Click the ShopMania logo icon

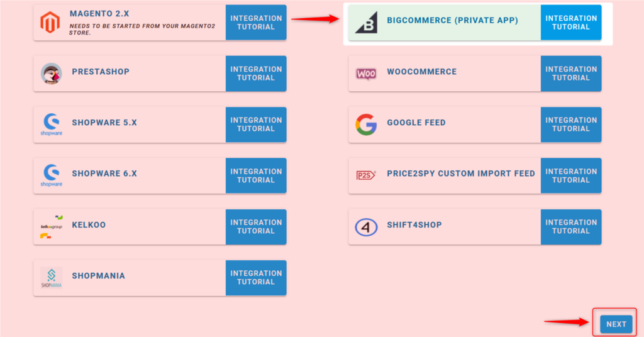52,278
